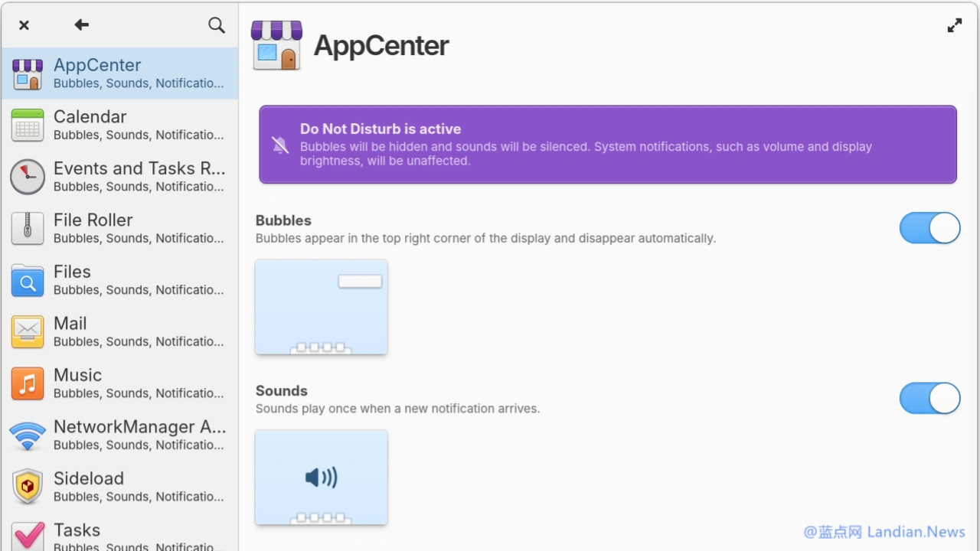Disable the Bubbles switch
Image resolution: width=980 pixels, height=551 pixels.
pos(929,228)
